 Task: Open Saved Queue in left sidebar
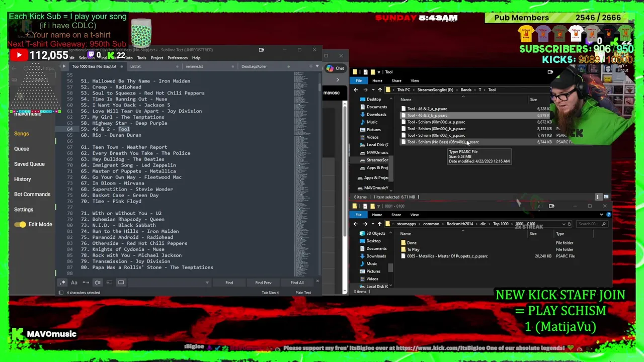[x=29, y=164]
